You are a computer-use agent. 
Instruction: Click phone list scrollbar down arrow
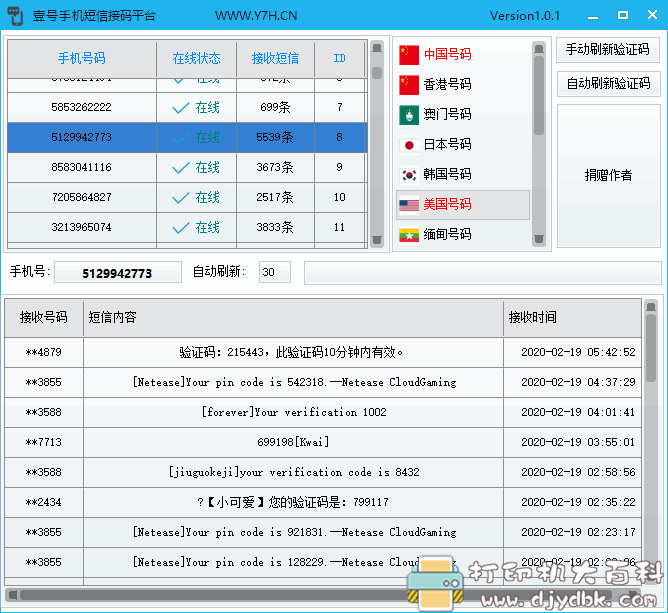[377, 241]
